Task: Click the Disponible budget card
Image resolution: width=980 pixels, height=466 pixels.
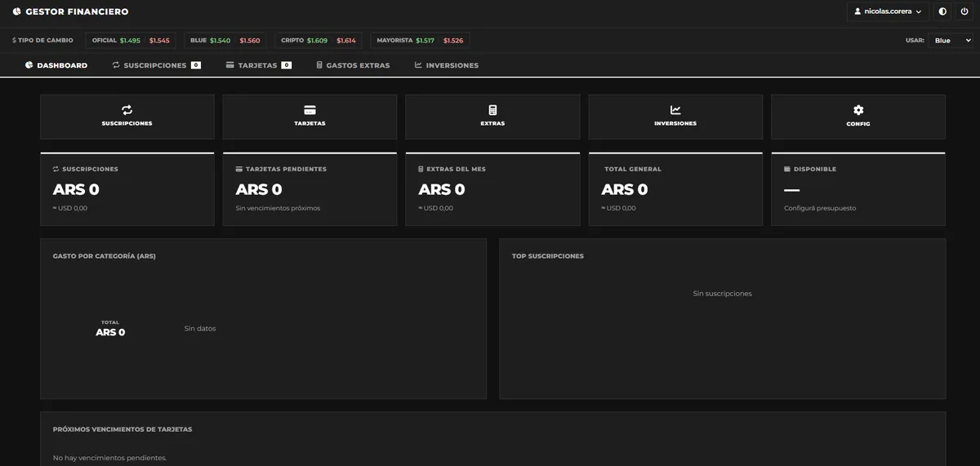Action: click(x=858, y=189)
